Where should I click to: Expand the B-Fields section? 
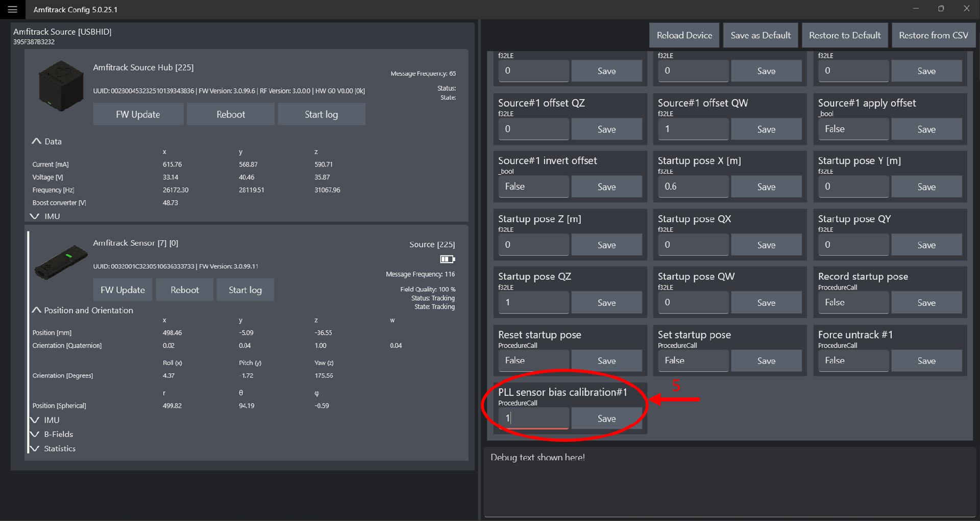pos(35,434)
